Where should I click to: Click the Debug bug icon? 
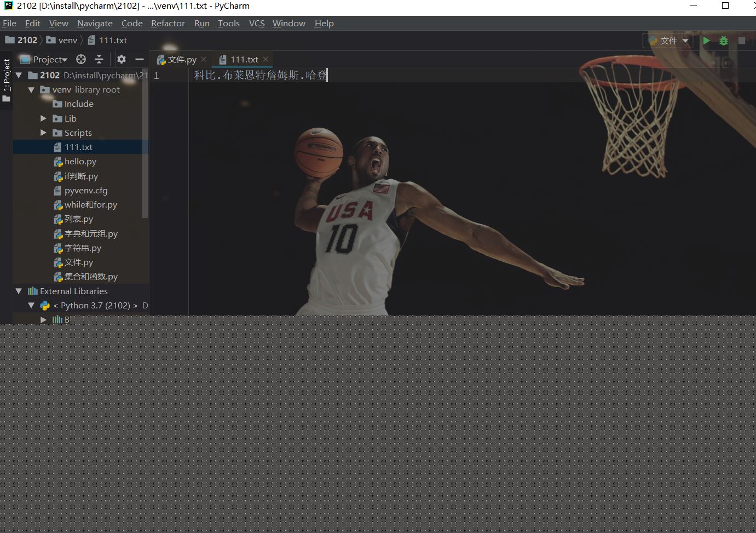pos(724,41)
